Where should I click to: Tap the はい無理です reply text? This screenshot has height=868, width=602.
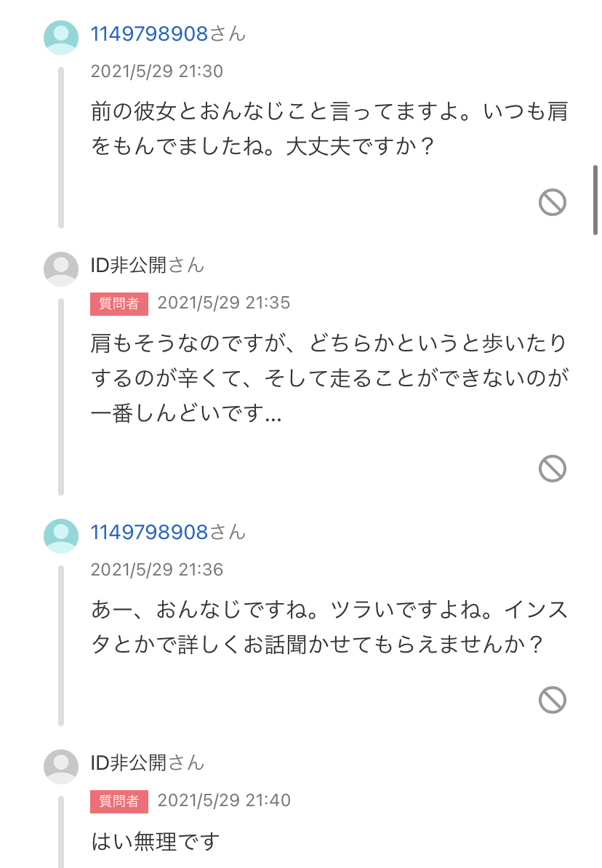click(156, 842)
